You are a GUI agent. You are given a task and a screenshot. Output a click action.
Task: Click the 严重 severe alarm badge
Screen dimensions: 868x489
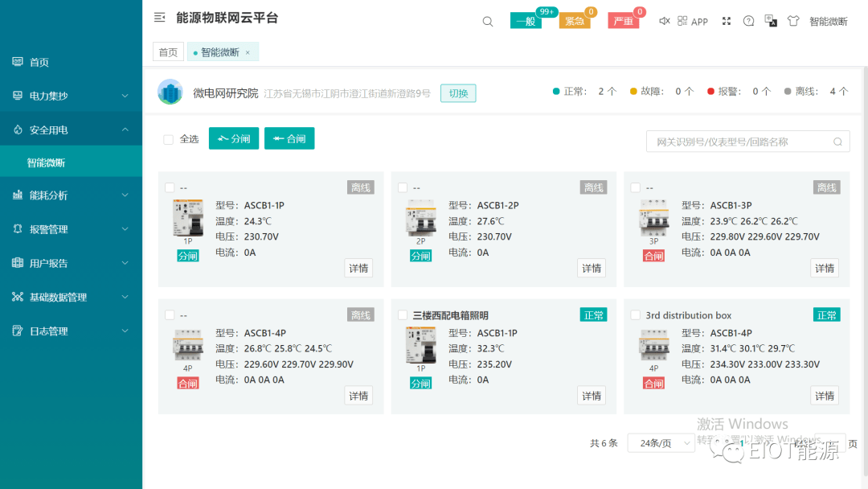624,21
